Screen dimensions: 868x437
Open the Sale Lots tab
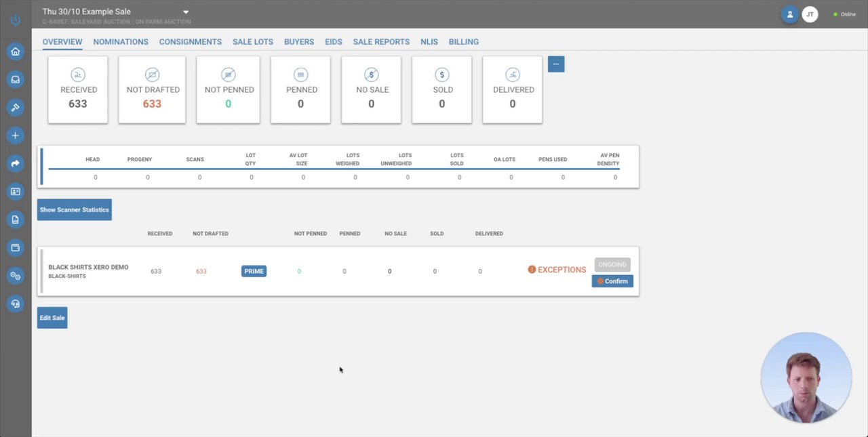point(253,42)
